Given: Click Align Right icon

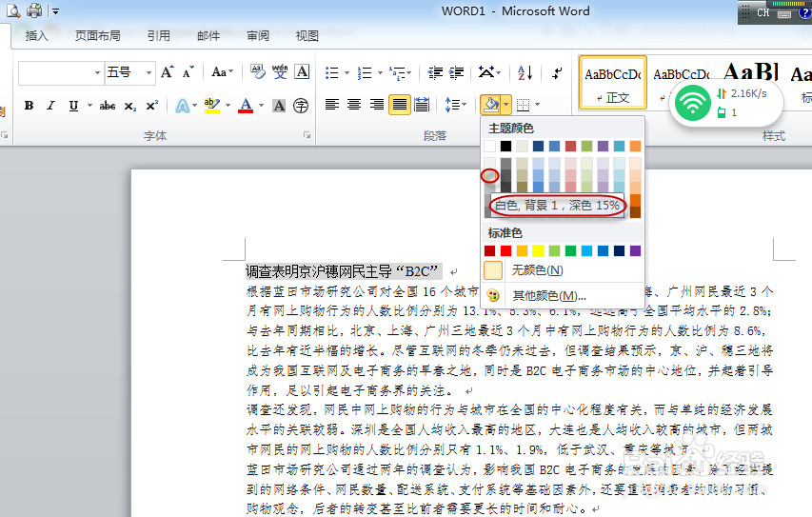Looking at the screenshot, I should point(377,105).
